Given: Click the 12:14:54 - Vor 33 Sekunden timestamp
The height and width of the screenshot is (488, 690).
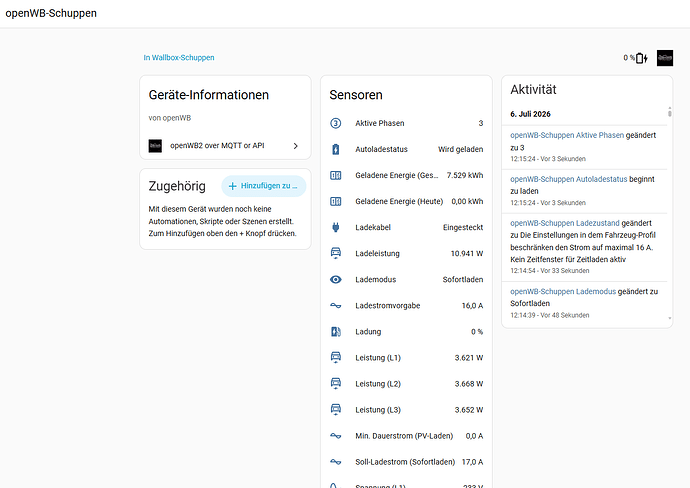Looking at the screenshot, I should pos(550,271).
